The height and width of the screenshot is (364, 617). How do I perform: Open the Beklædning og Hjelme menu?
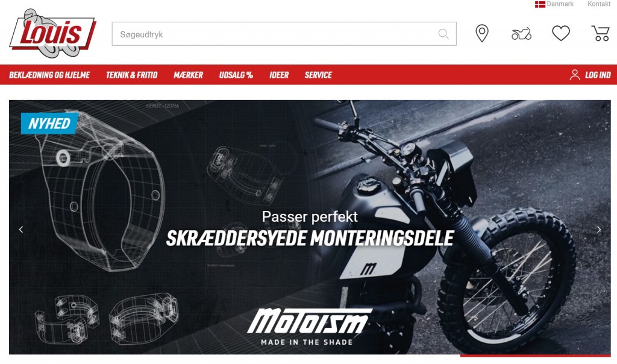[x=49, y=75]
